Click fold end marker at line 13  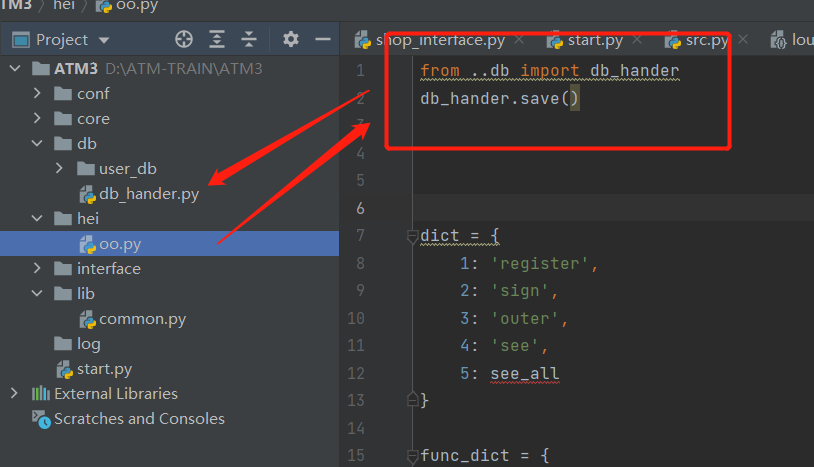point(413,400)
